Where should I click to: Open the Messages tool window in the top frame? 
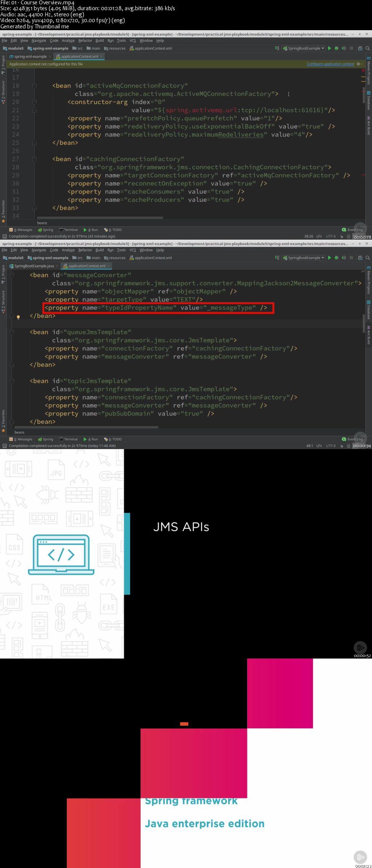[x=21, y=230]
